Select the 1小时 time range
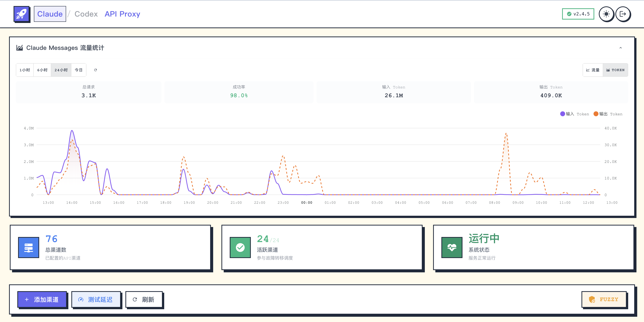644x322 pixels. (25, 70)
